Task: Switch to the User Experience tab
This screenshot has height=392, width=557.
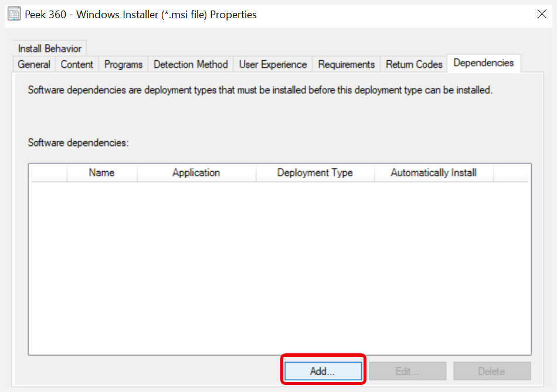Action: click(x=273, y=64)
